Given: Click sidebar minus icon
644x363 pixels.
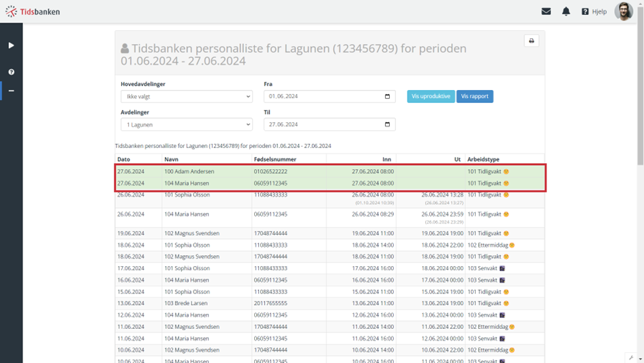Looking at the screenshot, I should (11, 91).
